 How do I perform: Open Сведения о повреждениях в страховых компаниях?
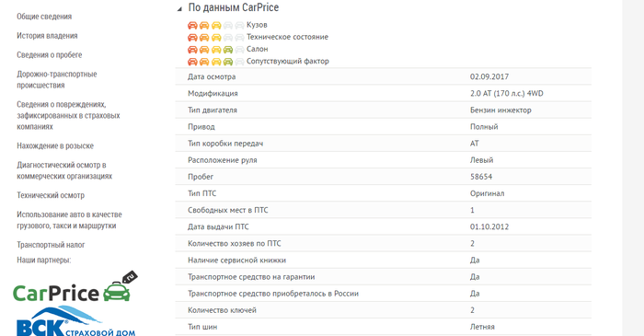(68, 115)
